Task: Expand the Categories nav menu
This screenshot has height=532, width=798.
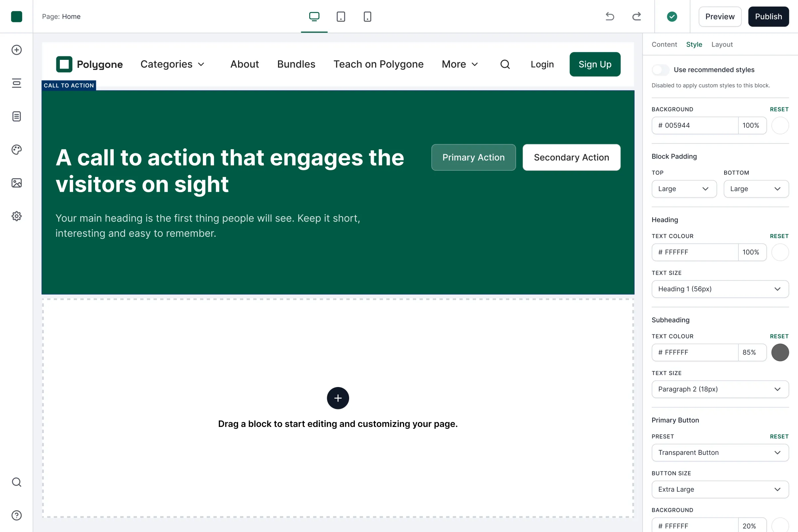Action: [172, 64]
